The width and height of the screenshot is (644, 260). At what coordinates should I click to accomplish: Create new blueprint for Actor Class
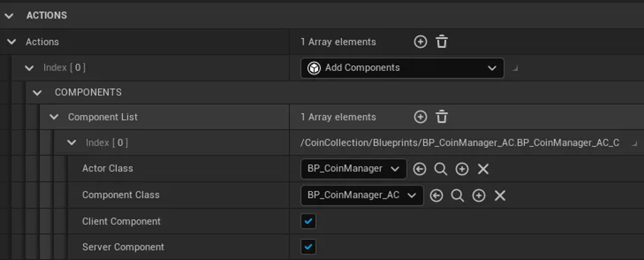tap(462, 169)
